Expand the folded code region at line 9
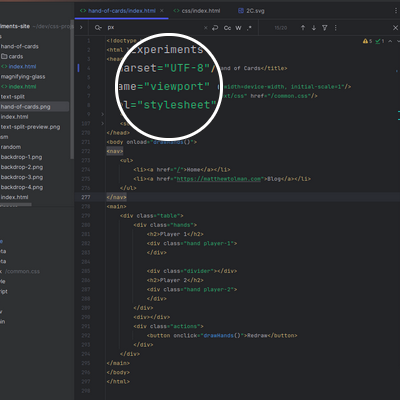 coord(102,114)
